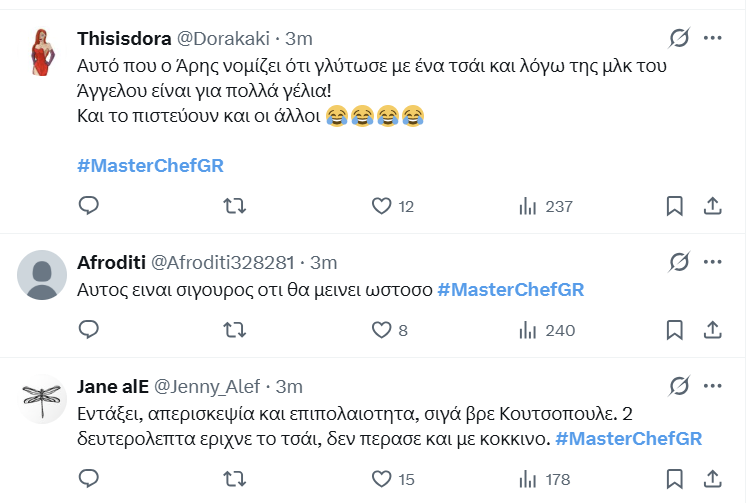Open #MasterChefGR hashtag in Thisisdora's tweet
756x503 pixels.
pos(150,165)
